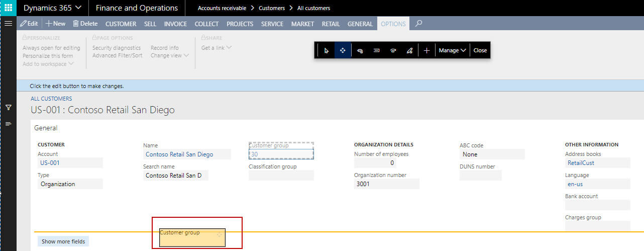Open the Dynamics 365 dropdown chevron

78,8
